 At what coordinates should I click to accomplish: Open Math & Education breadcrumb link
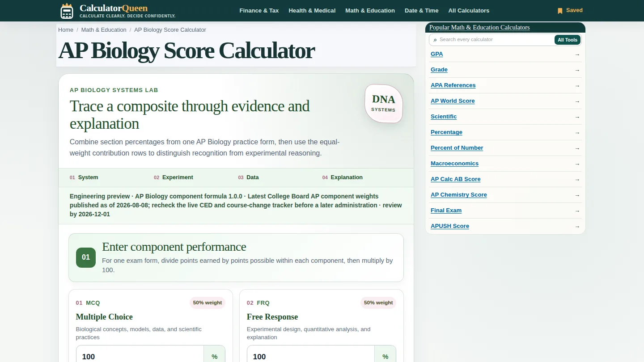click(x=104, y=30)
